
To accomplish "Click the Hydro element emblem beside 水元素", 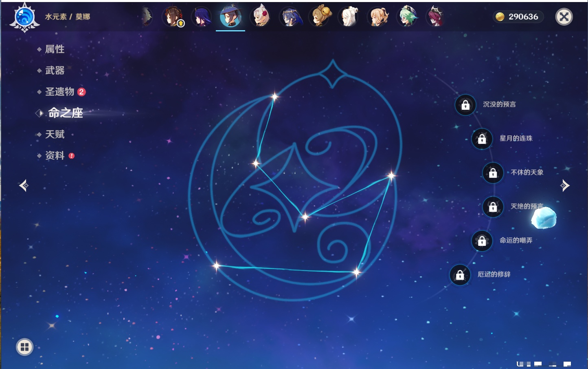I will pos(24,17).
